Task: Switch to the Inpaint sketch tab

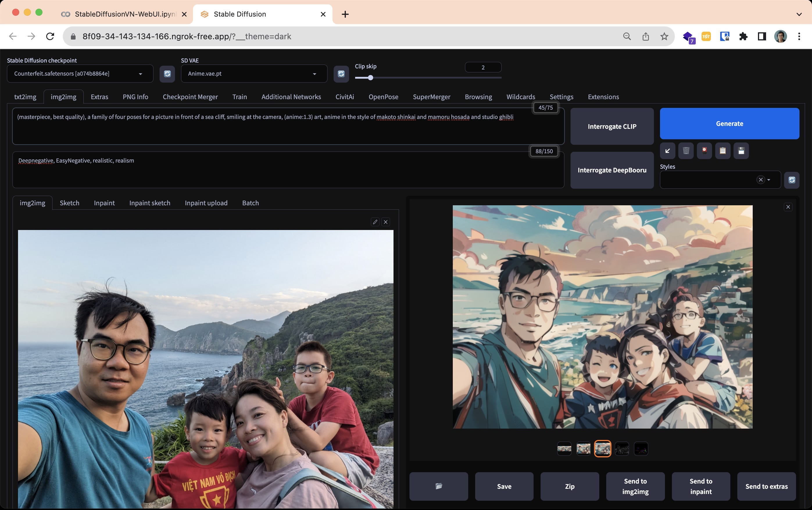Action: click(x=150, y=203)
